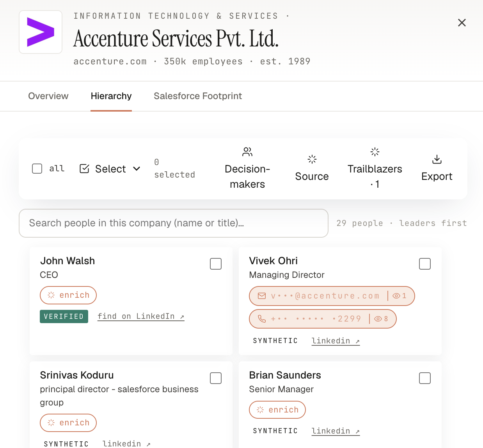Click the Select dropdown chevron arrow

click(137, 169)
